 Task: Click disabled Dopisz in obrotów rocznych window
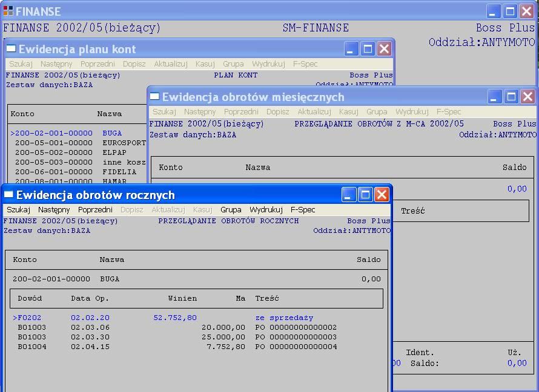[x=132, y=210]
